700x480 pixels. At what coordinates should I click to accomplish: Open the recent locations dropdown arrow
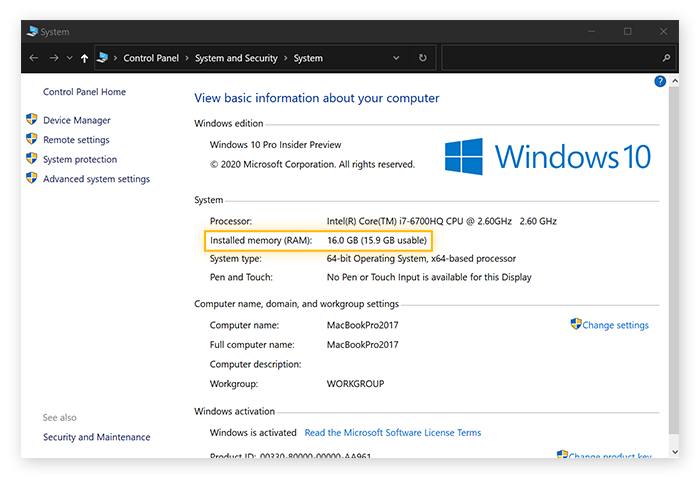click(x=69, y=58)
